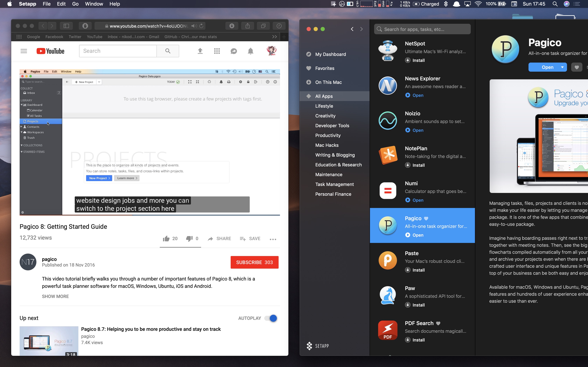Click the YouTube upload video icon
The image size is (588, 367).
click(x=200, y=51)
